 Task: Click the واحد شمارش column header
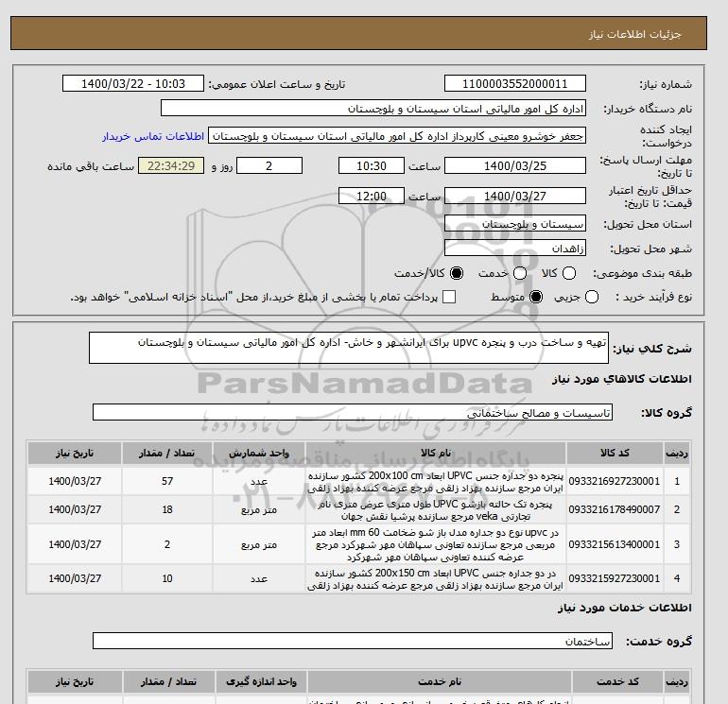259,454
